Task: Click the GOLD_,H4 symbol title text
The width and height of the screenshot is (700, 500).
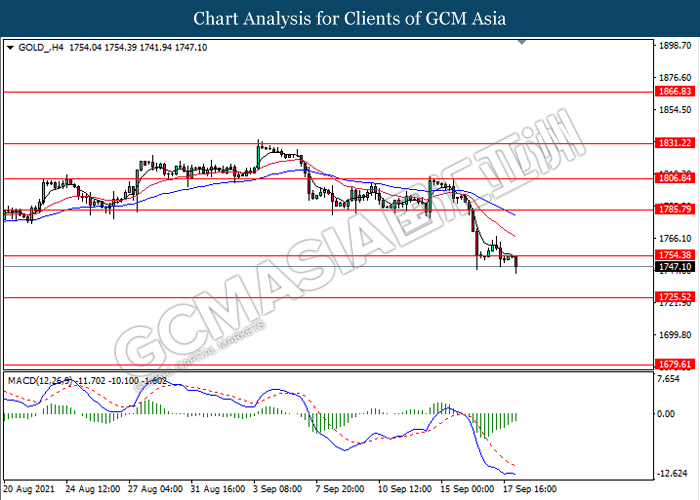Action: click(41, 48)
